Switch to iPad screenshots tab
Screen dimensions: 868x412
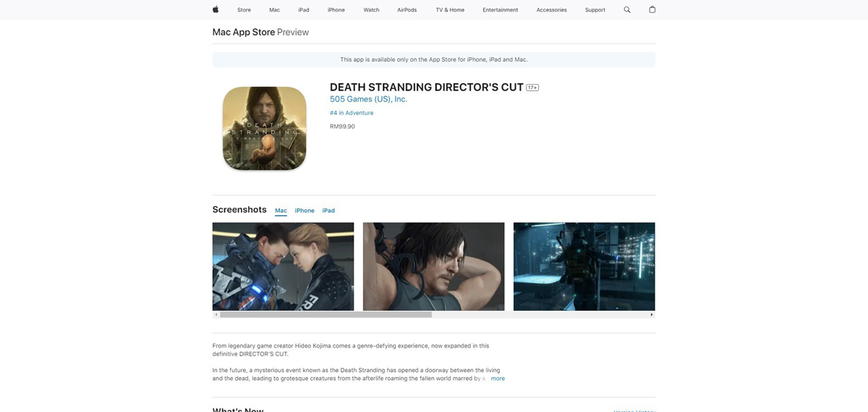[328, 211]
